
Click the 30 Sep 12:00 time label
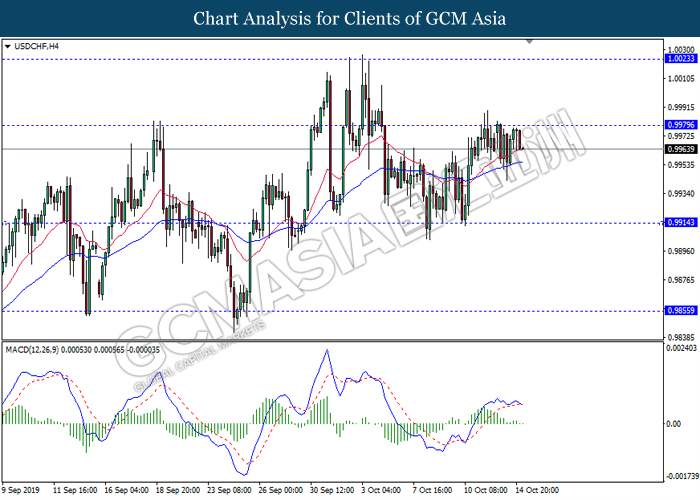[x=332, y=490]
